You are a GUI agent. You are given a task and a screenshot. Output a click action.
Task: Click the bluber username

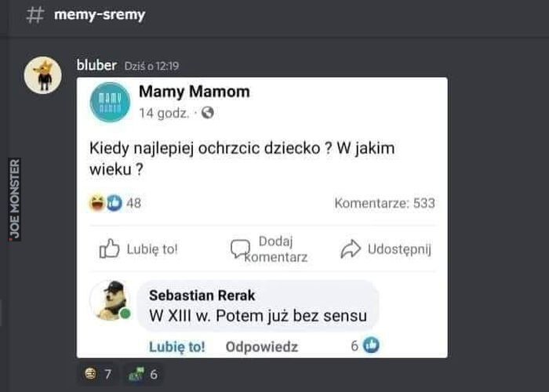(96, 65)
